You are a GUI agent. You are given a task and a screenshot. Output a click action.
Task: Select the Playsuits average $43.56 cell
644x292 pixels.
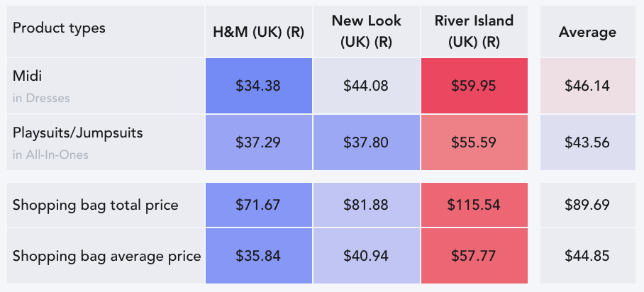588,142
